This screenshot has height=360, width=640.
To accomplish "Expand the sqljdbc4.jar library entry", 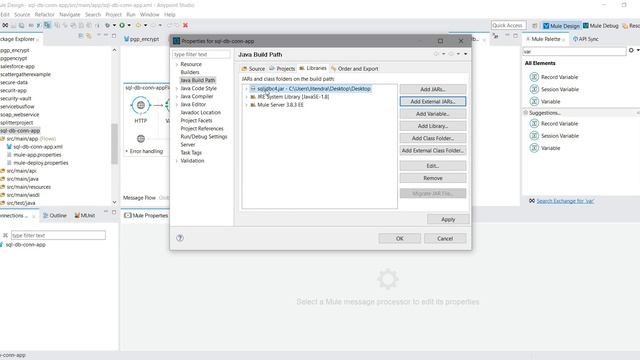I will click(246, 89).
